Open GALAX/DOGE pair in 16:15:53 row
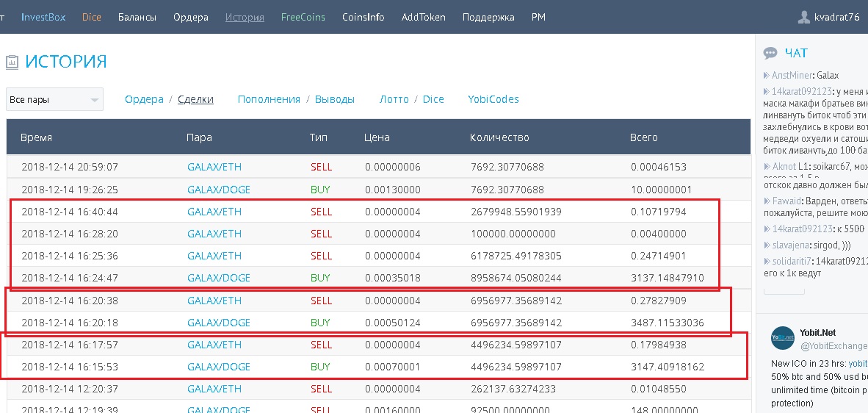The height and width of the screenshot is (413, 868). pos(219,367)
